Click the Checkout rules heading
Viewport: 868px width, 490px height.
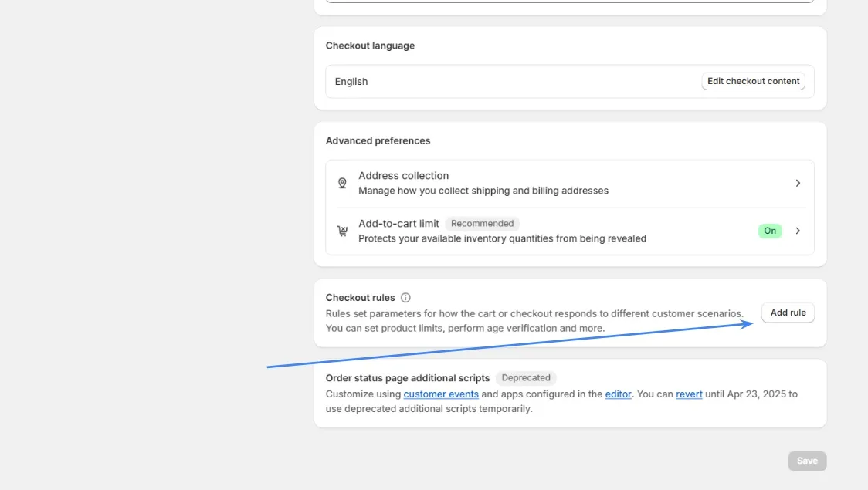click(361, 298)
